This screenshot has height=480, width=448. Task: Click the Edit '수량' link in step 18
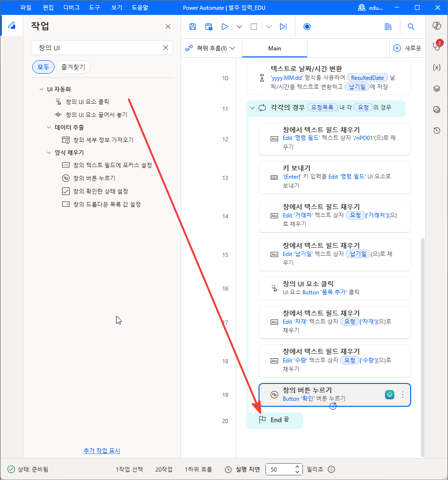click(295, 360)
